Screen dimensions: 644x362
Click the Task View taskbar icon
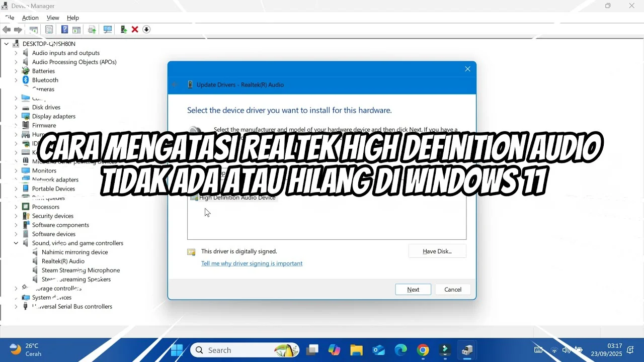312,350
